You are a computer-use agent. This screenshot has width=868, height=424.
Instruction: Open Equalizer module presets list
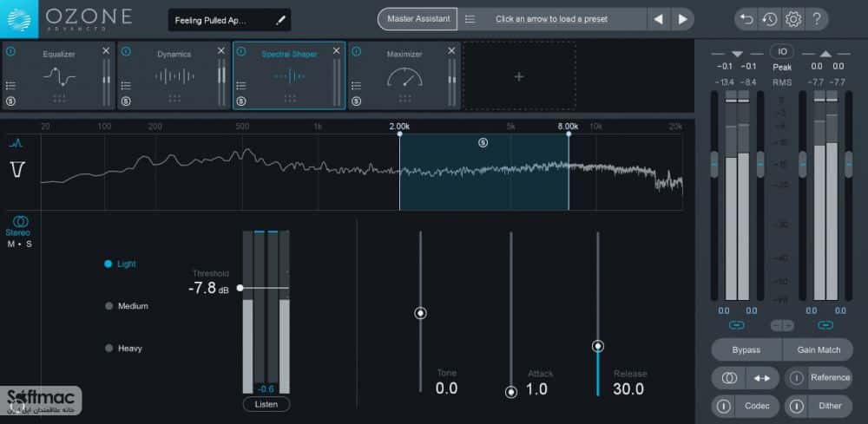(10, 85)
